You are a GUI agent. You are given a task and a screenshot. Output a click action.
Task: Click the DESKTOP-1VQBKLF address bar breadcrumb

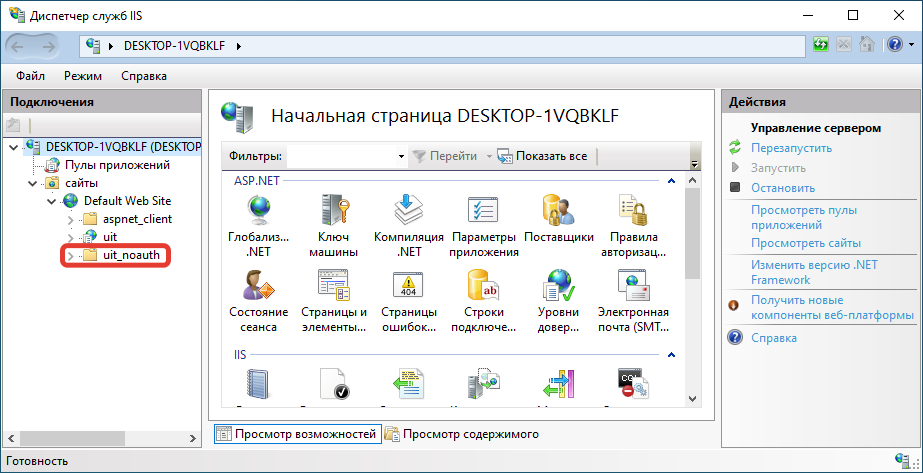coord(174,45)
